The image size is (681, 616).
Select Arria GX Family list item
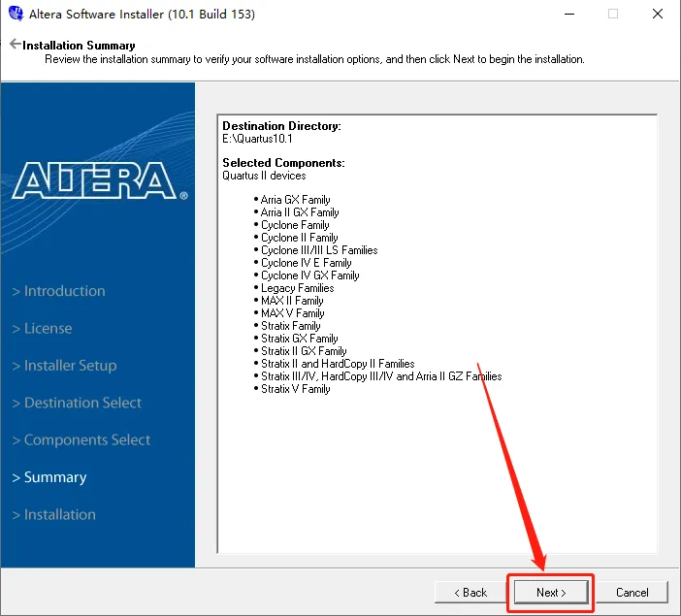[295, 200]
